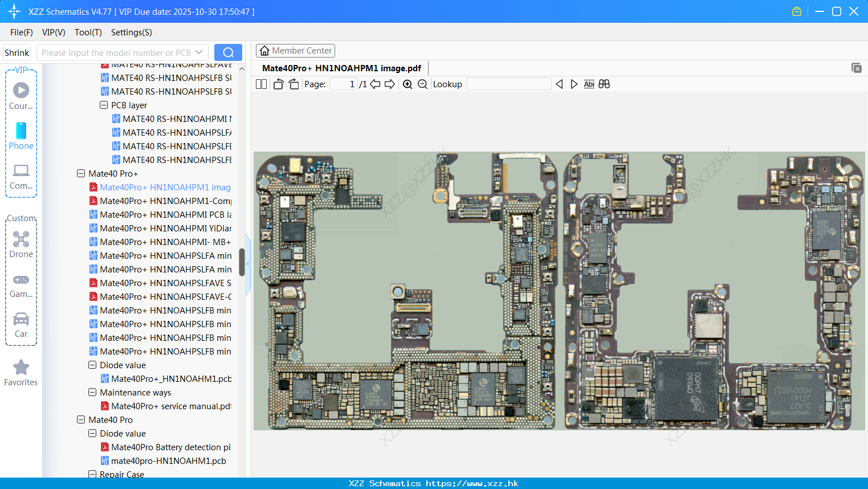Screen dimensions: 868x489
Task: Toggle the Abi match-case search icon
Action: click(x=589, y=84)
